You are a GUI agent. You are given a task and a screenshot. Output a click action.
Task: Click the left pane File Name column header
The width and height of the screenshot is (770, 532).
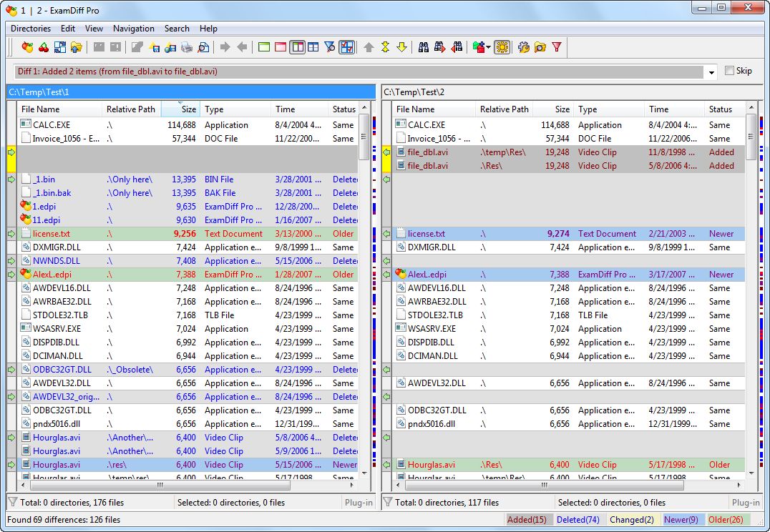[59, 109]
